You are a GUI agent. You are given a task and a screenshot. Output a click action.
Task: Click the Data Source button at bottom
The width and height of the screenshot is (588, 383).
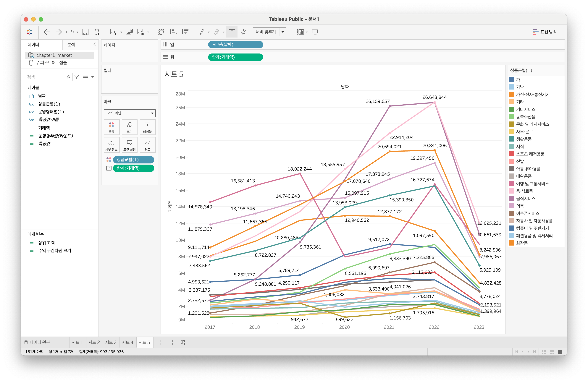coord(37,342)
